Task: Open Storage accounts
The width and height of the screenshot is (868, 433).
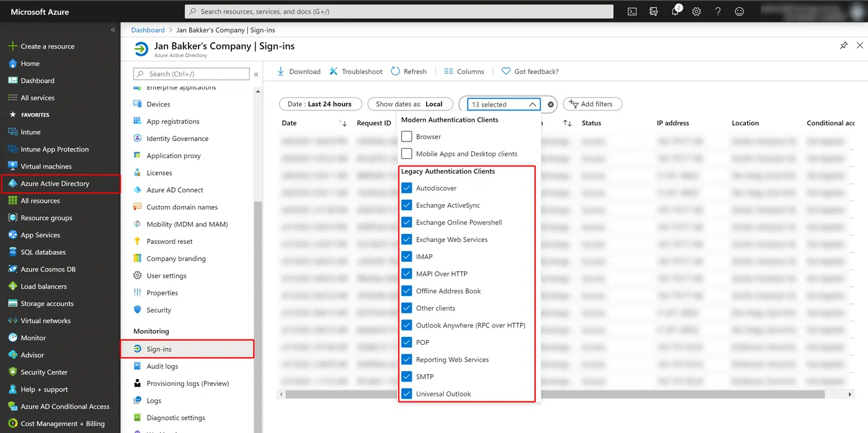Action: tap(47, 303)
